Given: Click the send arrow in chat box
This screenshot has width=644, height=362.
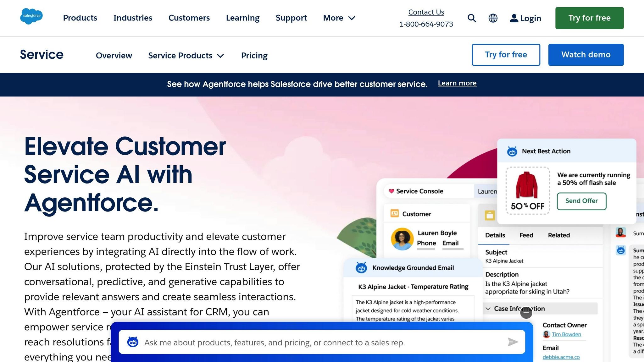Looking at the screenshot, I should click(513, 342).
